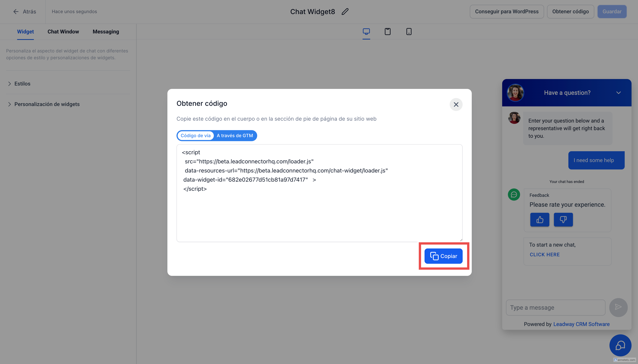Expand the Estilos section

(x=22, y=84)
